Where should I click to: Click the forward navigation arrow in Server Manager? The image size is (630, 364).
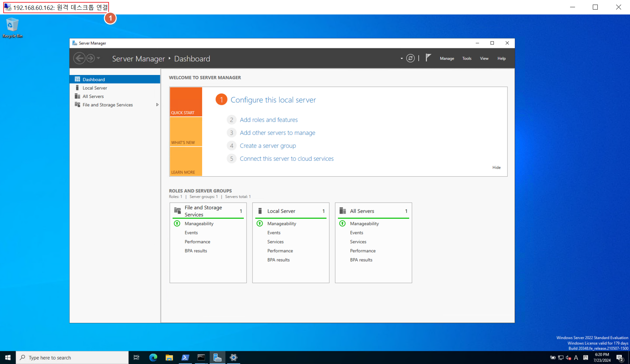point(91,58)
